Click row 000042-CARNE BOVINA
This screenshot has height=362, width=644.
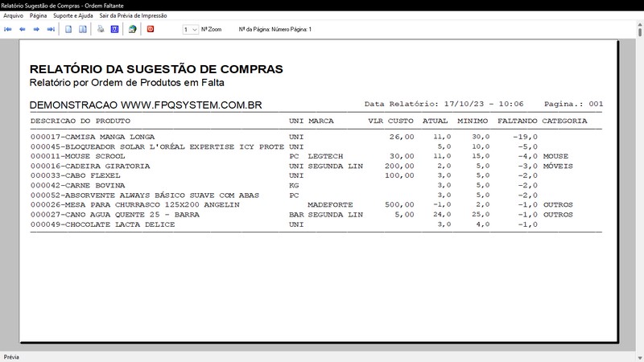point(284,186)
